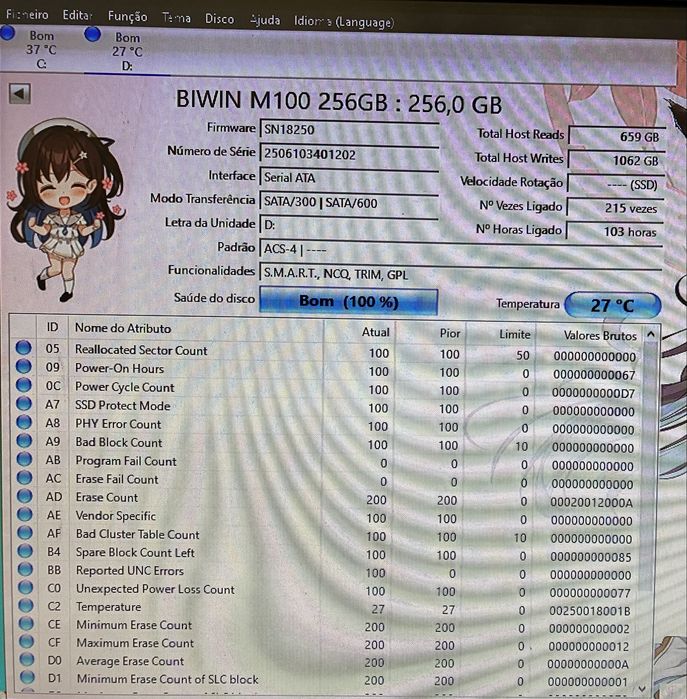Click raw value 0002001200A of Erase Count
Screen dimensions: 687x699
point(591,503)
